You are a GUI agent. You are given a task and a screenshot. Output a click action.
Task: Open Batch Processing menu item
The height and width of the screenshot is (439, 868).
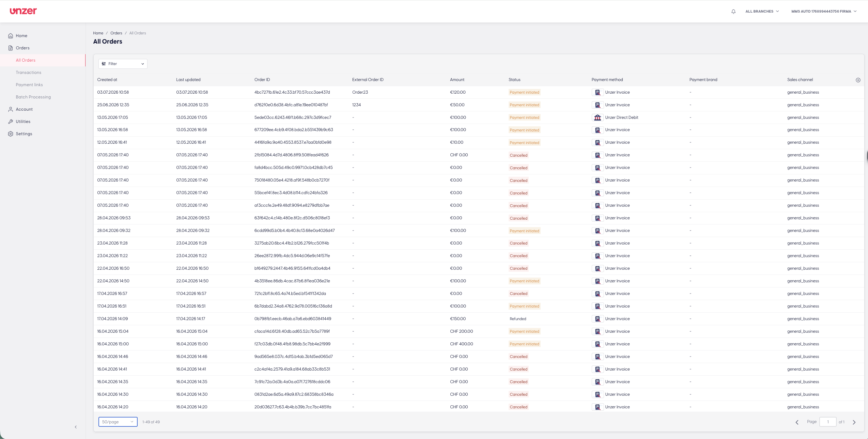[x=33, y=97]
